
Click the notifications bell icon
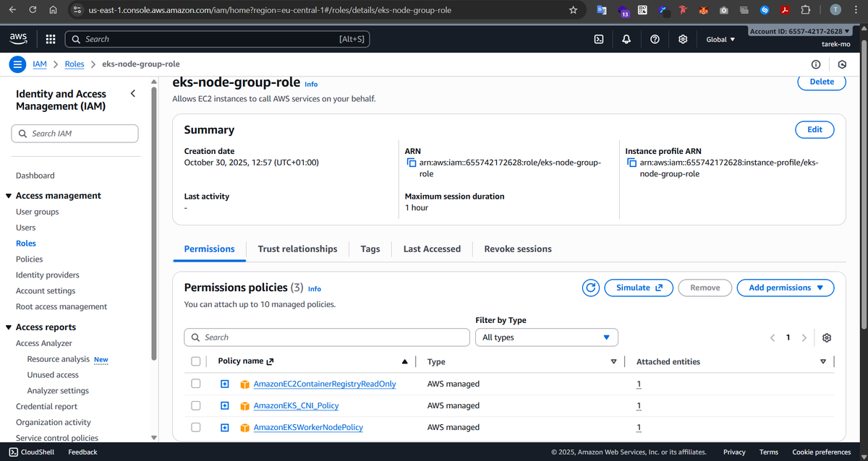(626, 39)
